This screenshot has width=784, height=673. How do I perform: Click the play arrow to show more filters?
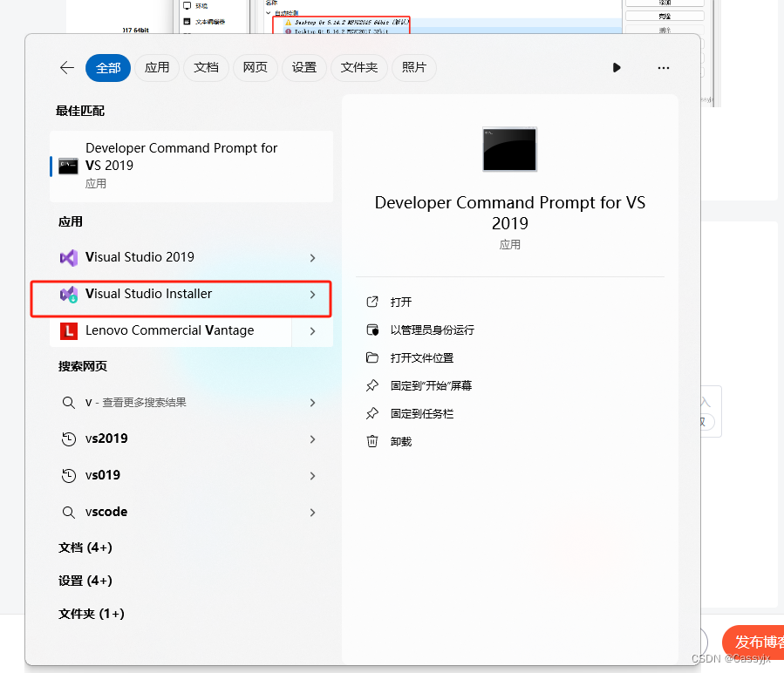click(x=617, y=67)
